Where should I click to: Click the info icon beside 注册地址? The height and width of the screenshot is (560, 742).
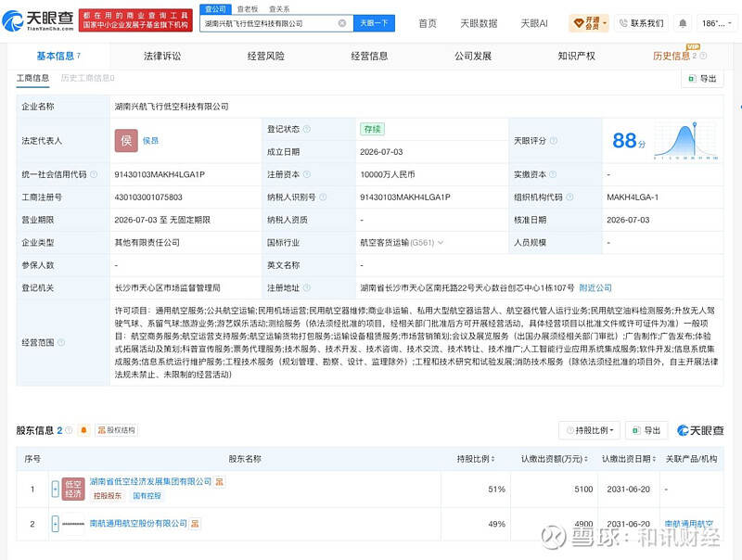(307, 287)
